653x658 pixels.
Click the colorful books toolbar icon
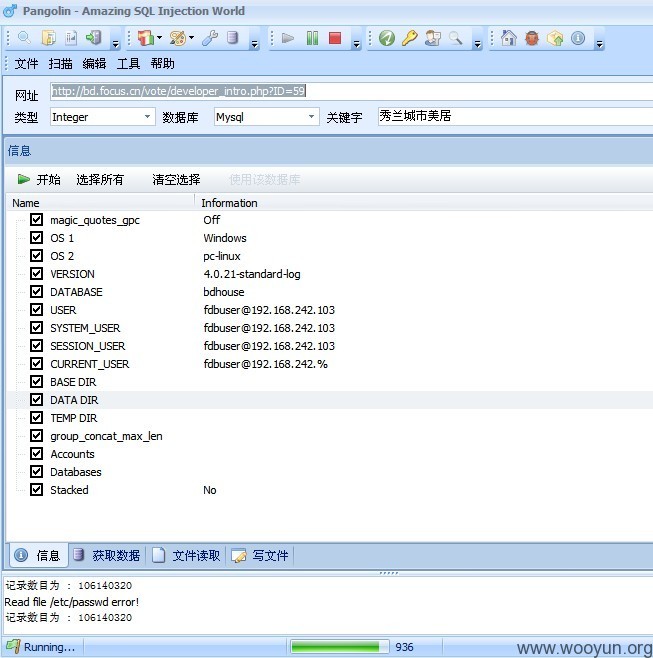pyautogui.click(x=146, y=38)
